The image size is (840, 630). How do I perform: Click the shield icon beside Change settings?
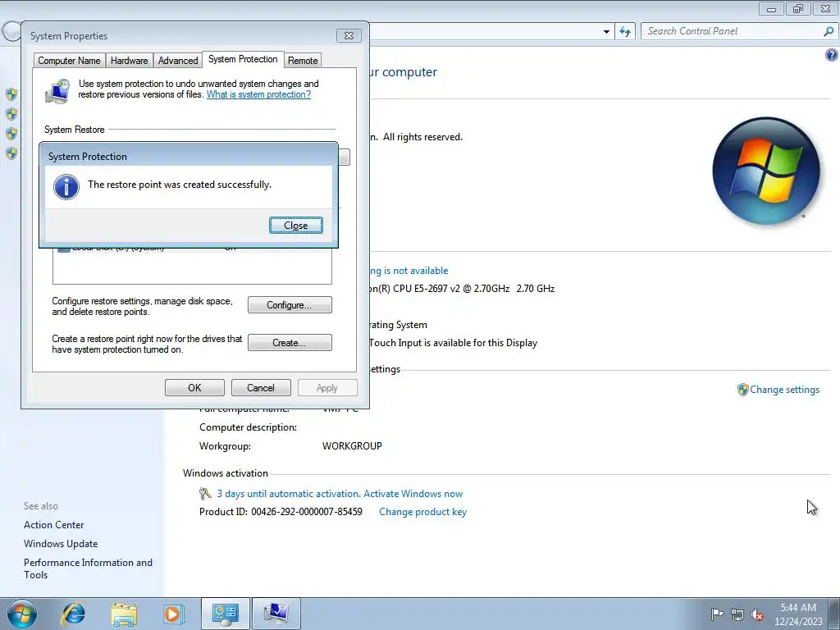tap(742, 390)
